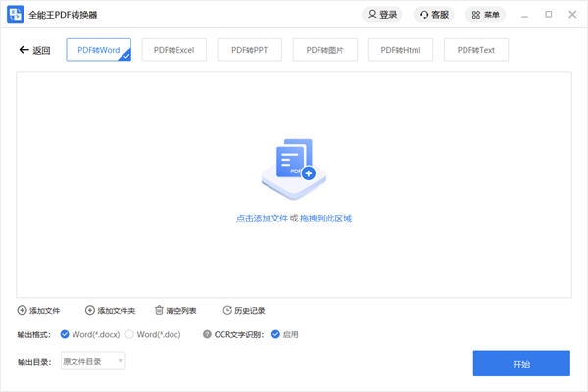This screenshot has width=588, height=392.
Task: Add a file with 添加文件
Action: click(38, 311)
